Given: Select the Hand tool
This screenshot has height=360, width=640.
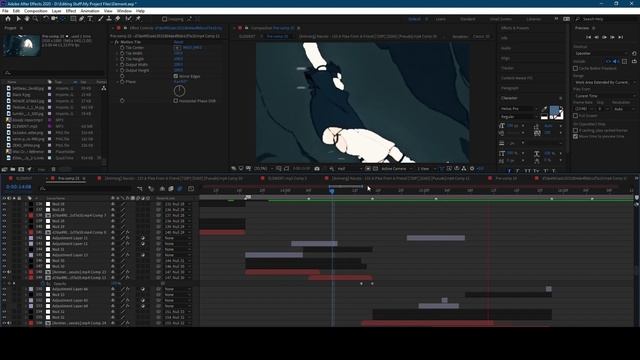Looking at the screenshot, I should [x=27, y=19].
